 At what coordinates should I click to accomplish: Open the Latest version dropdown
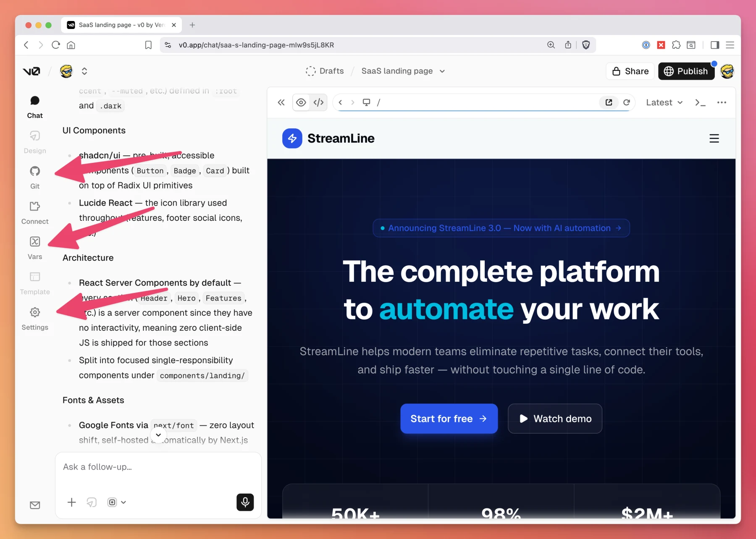tap(664, 102)
